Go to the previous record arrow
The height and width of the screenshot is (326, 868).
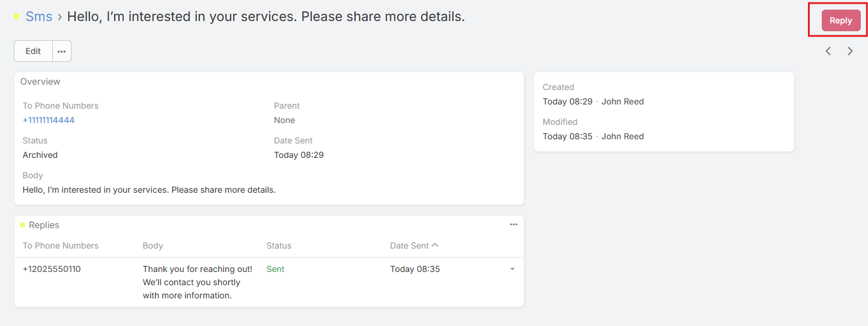pos(828,51)
